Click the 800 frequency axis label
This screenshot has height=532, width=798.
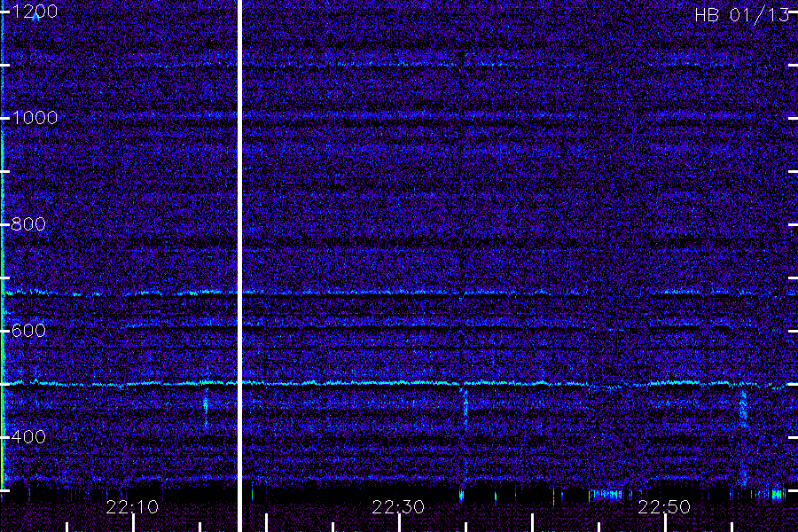pyautogui.click(x=28, y=224)
